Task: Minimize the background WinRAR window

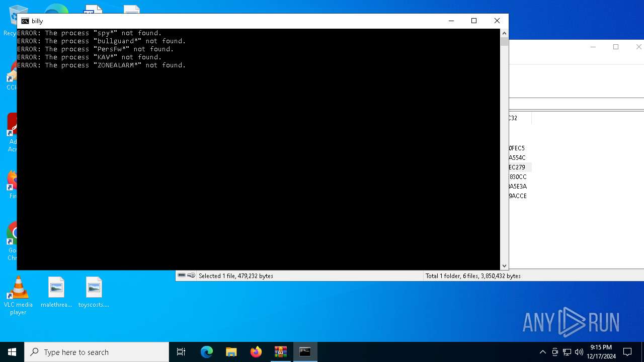Action: tap(593, 47)
